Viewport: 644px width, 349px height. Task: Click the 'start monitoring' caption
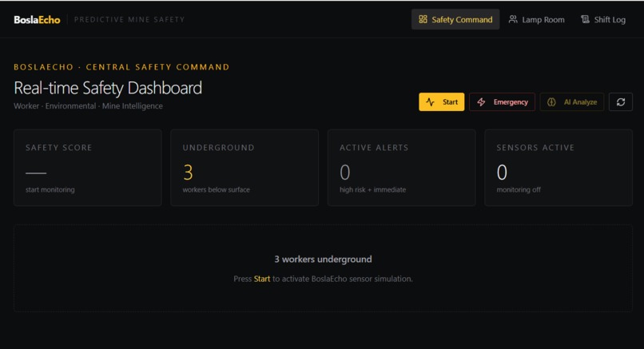click(50, 190)
